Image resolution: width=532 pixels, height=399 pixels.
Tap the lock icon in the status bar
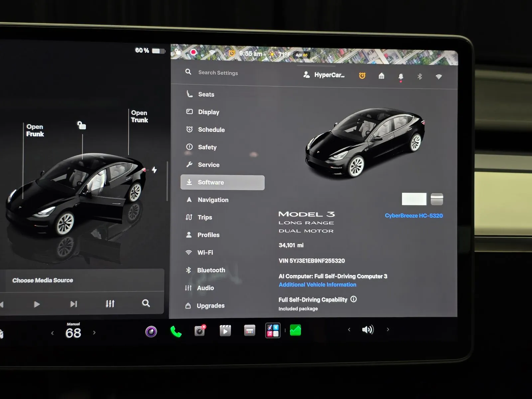pyautogui.click(x=178, y=51)
